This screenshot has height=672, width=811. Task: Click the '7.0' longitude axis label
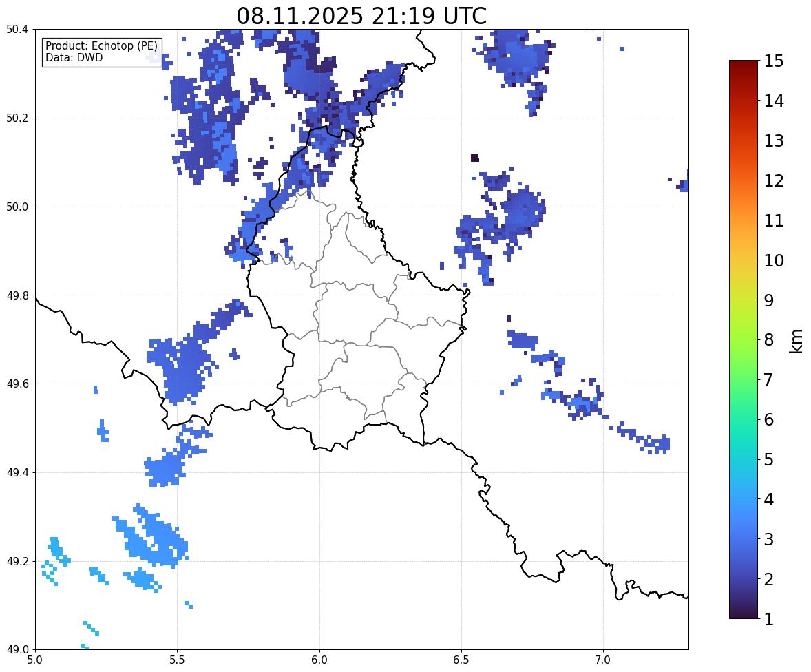[x=603, y=660]
